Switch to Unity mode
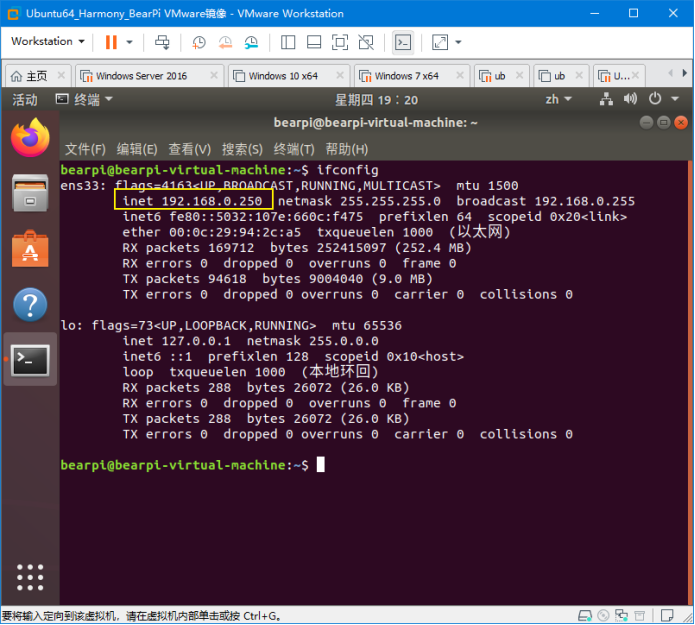This screenshot has height=625, width=695. [366, 42]
